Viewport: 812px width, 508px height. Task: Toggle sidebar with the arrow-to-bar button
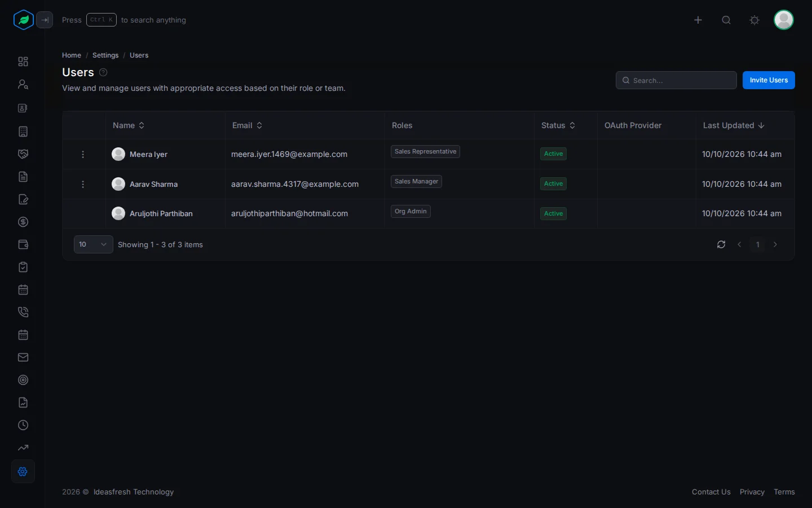tap(45, 20)
